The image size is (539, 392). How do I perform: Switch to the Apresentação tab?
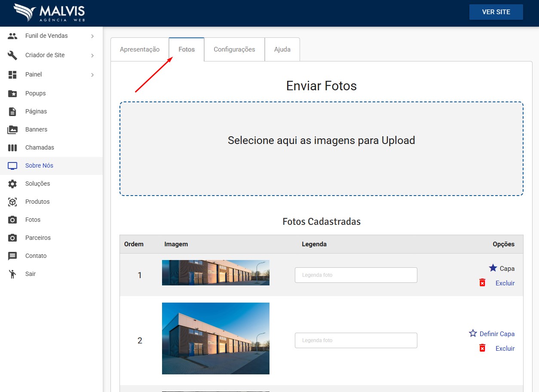pyautogui.click(x=140, y=49)
